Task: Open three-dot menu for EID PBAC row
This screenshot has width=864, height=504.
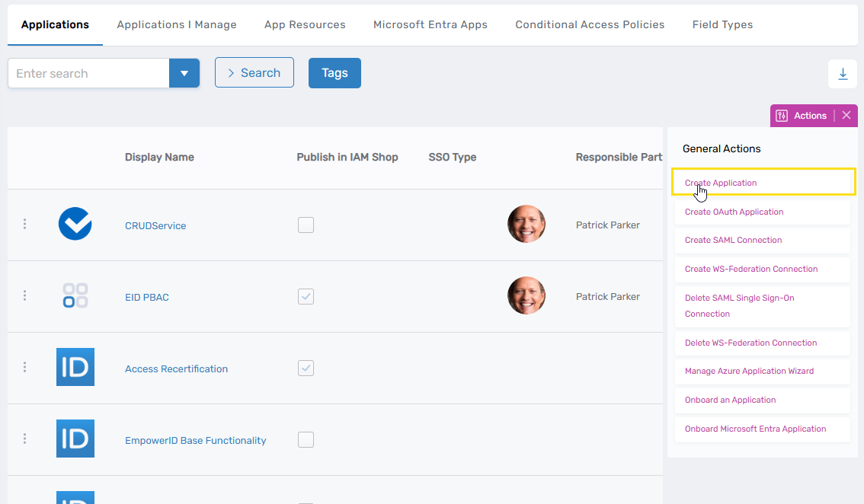Action: [x=24, y=295]
